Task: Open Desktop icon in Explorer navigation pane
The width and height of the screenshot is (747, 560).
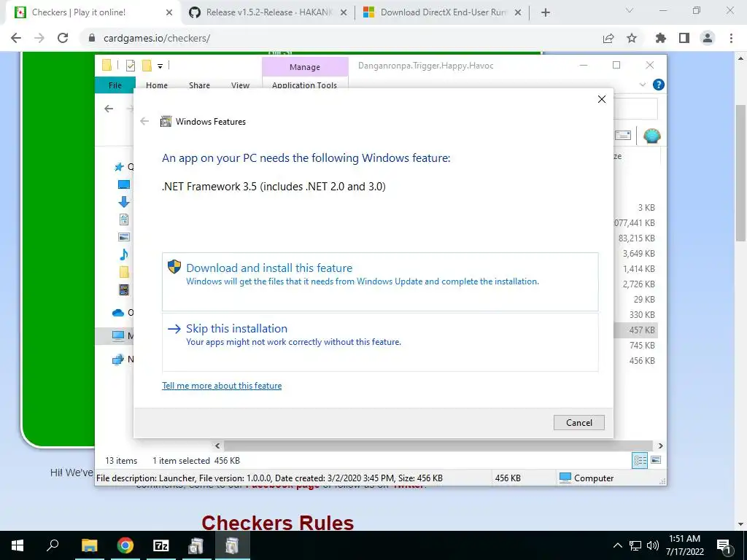Action: point(124,184)
